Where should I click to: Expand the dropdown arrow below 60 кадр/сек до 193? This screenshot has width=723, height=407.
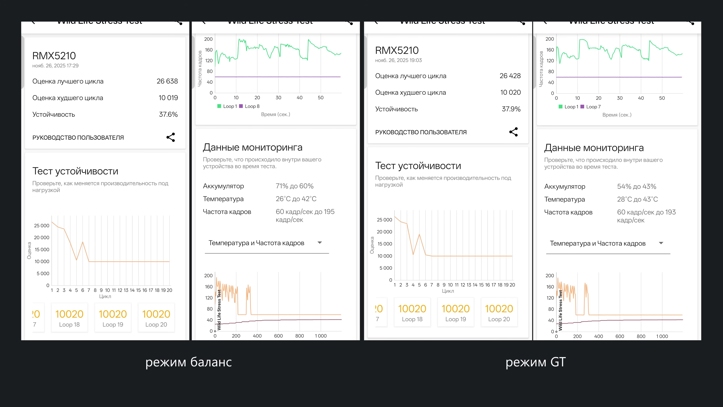[x=661, y=243]
